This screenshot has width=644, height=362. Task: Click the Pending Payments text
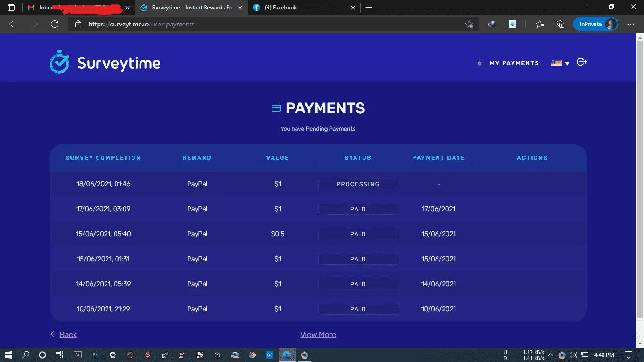(330, 129)
